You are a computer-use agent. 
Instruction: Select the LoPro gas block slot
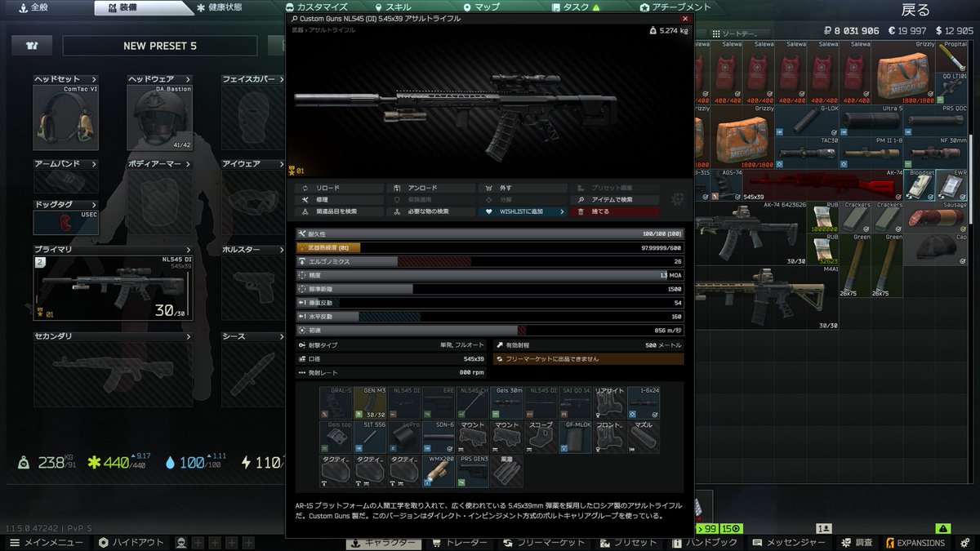pos(404,438)
